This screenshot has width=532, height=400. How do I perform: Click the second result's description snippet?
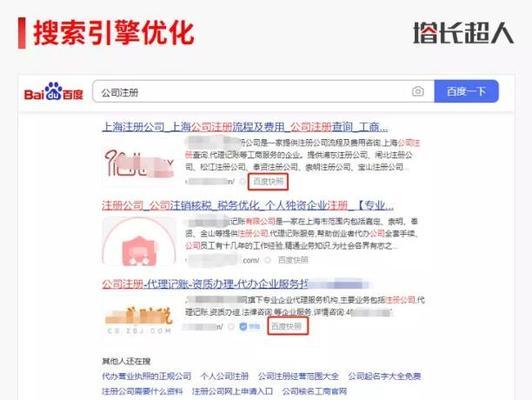[x=302, y=234]
